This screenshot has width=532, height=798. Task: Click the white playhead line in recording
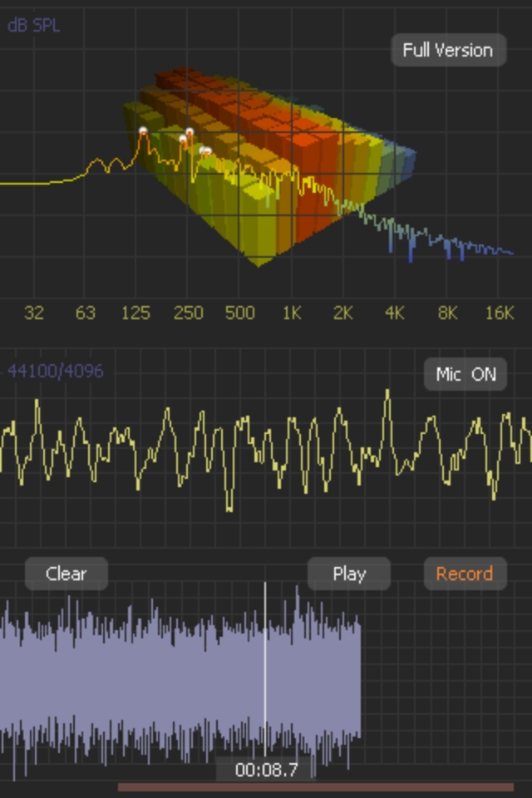pyautogui.click(x=265, y=667)
